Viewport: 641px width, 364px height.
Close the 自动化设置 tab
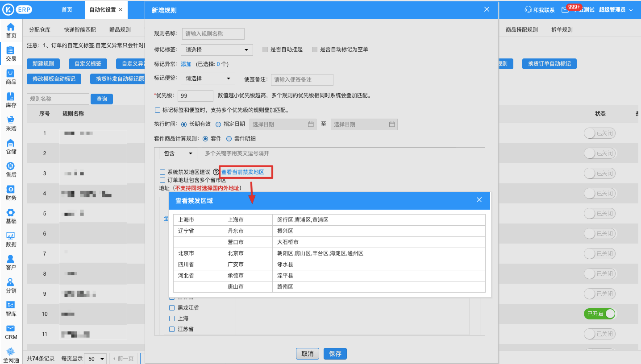121,10
